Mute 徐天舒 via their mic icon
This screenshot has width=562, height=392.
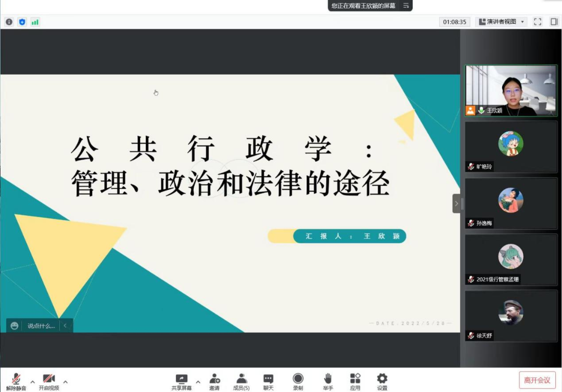point(471,336)
